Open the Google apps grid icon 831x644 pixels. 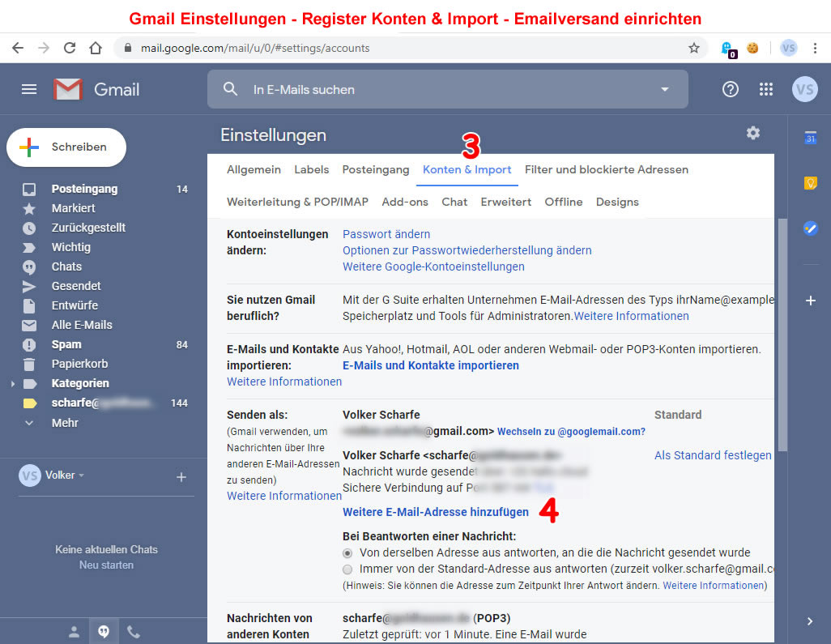pyautogui.click(x=766, y=89)
